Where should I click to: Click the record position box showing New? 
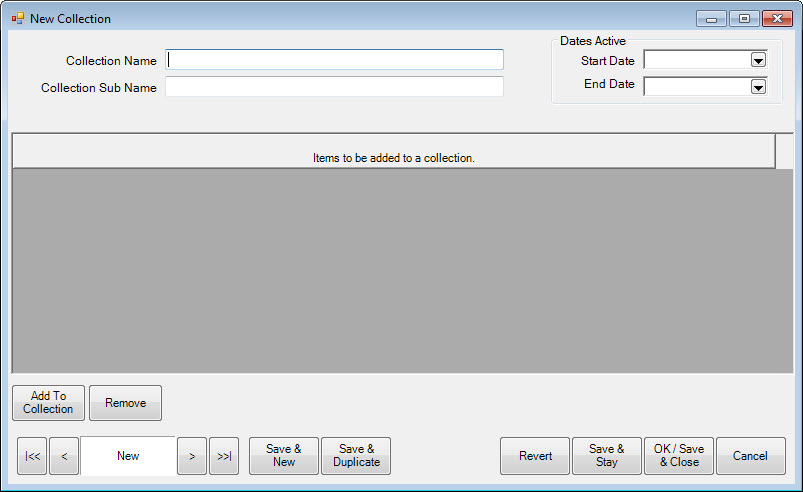[x=128, y=456]
